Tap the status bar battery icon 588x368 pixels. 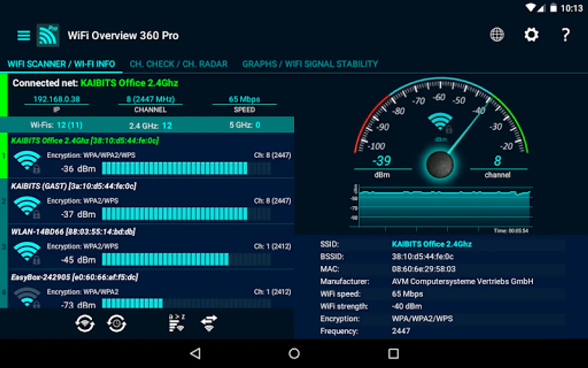553,8
